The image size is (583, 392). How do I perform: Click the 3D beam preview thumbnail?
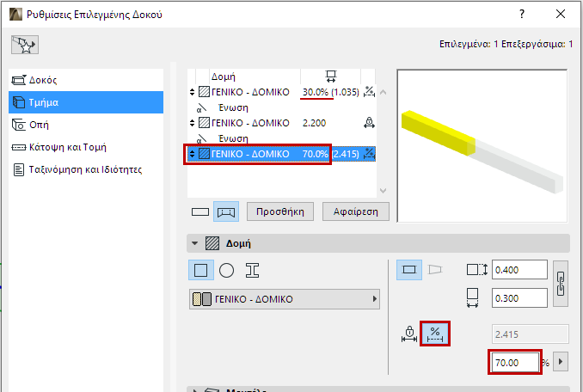[482, 145]
